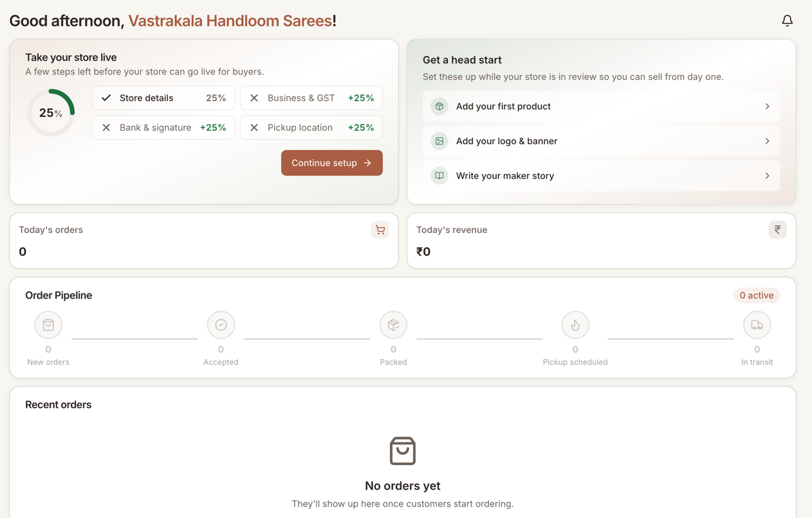Viewport: 812px width, 518px height.
Task: Click the 25% value beside Store details
Action: coord(216,98)
